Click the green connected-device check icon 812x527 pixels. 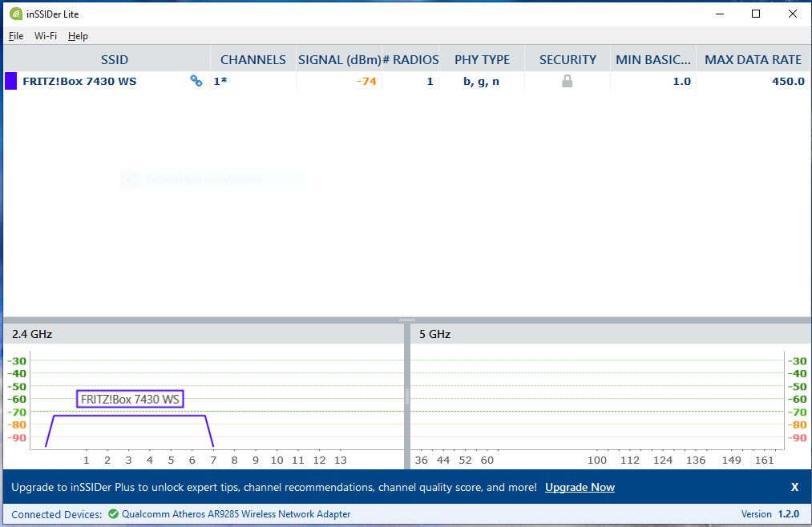click(113, 514)
